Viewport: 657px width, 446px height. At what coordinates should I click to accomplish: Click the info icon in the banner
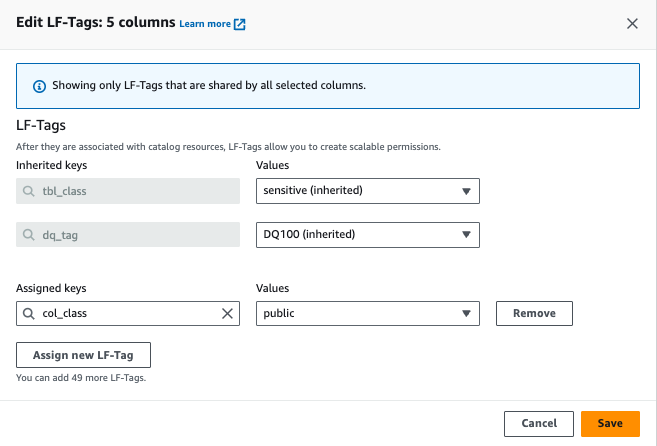pos(39,85)
